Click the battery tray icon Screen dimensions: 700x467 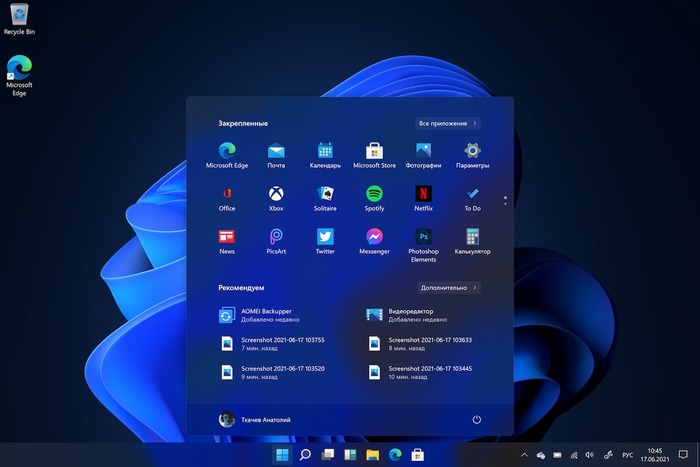tap(557, 455)
